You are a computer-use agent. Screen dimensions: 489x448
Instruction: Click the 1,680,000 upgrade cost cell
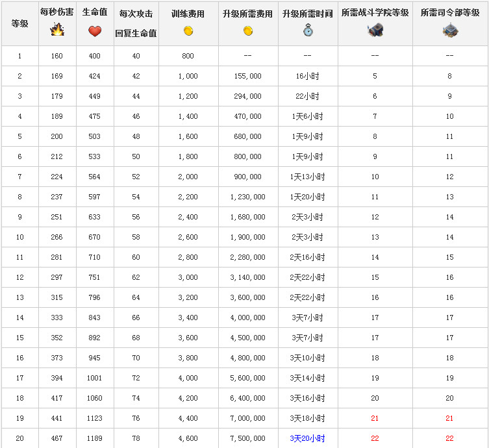pos(248,217)
